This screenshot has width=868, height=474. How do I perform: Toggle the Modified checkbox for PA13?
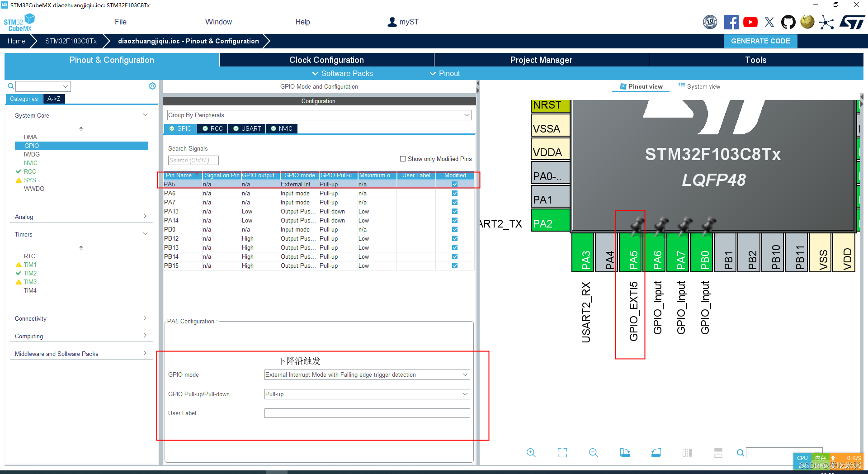(455, 211)
